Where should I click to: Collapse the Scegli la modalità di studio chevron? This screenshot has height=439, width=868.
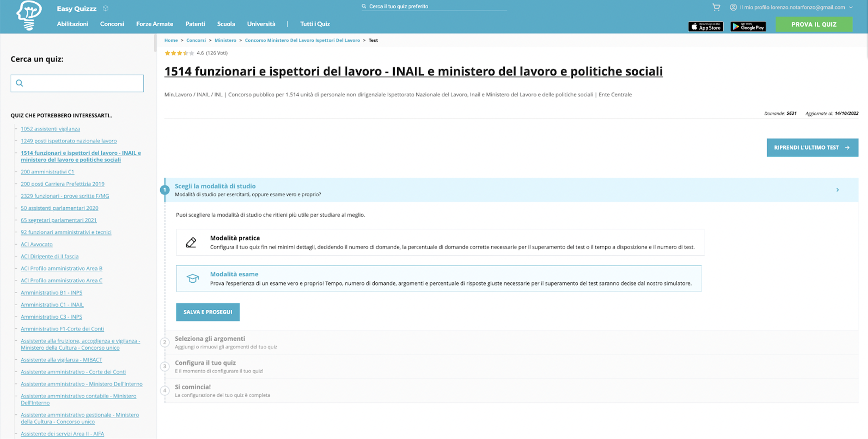837,190
